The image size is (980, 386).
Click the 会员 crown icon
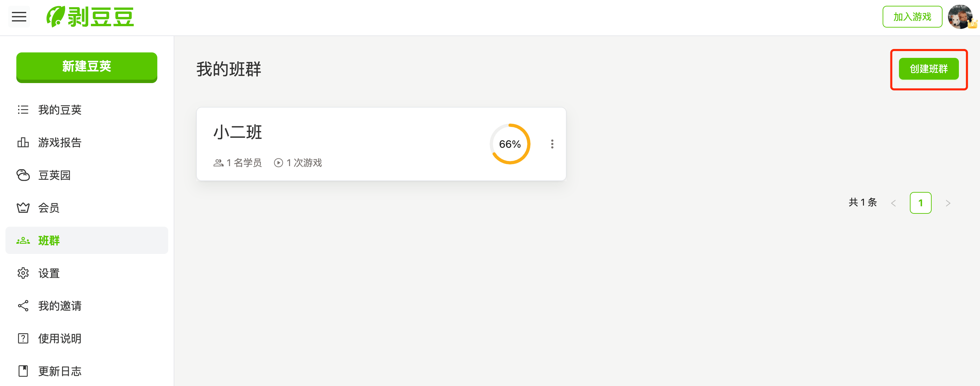[23, 208]
